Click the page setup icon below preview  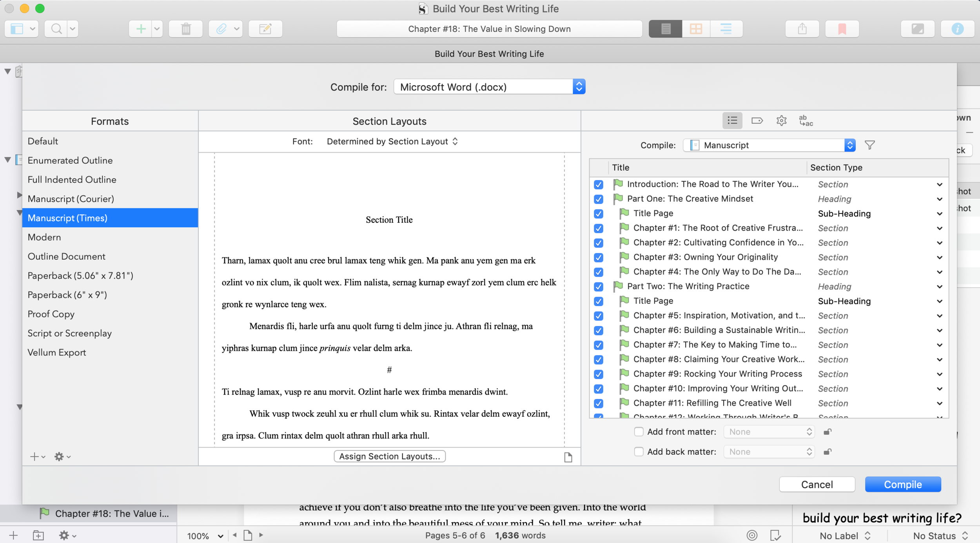[x=568, y=457]
